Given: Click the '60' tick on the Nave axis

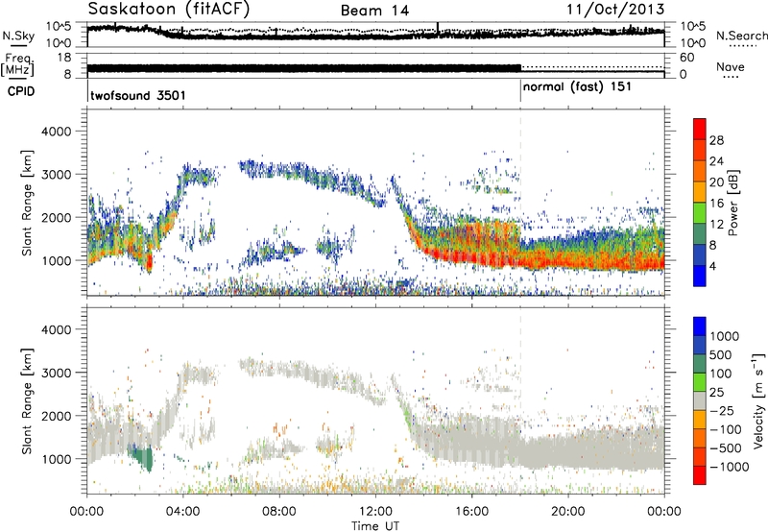Looking at the screenshot, I should 687,58.
